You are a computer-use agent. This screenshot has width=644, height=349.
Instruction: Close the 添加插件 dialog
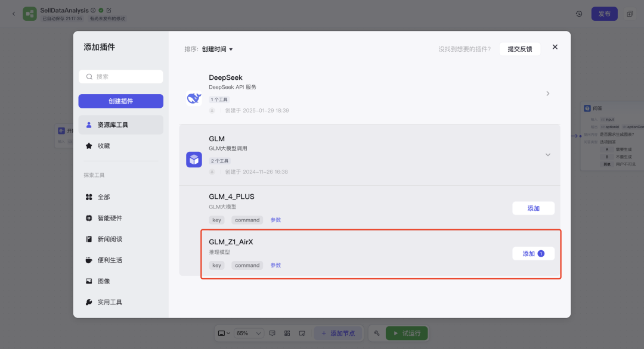(555, 47)
